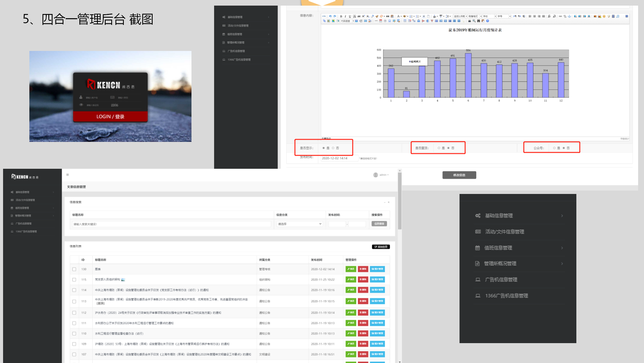The height and width of the screenshot is (363, 644).
Task: Select 否 radio for 是否显示
Action: click(x=333, y=148)
